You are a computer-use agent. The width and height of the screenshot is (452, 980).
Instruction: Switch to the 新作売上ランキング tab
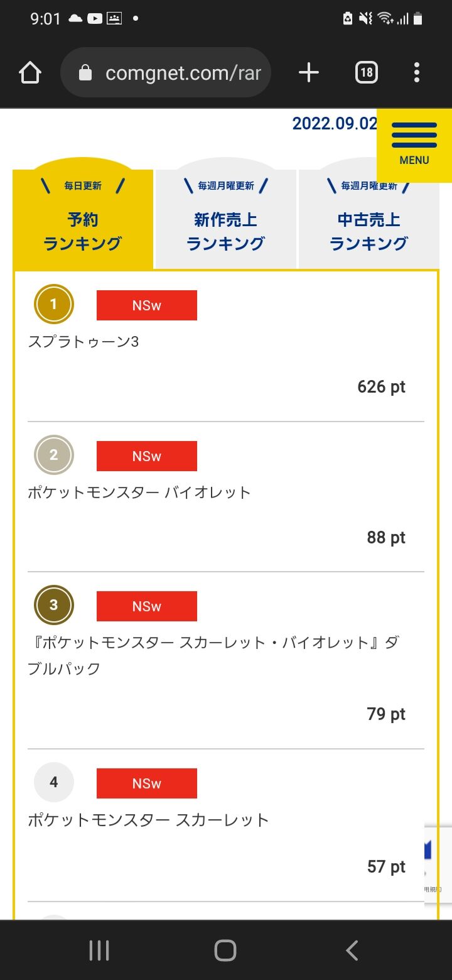(x=225, y=220)
